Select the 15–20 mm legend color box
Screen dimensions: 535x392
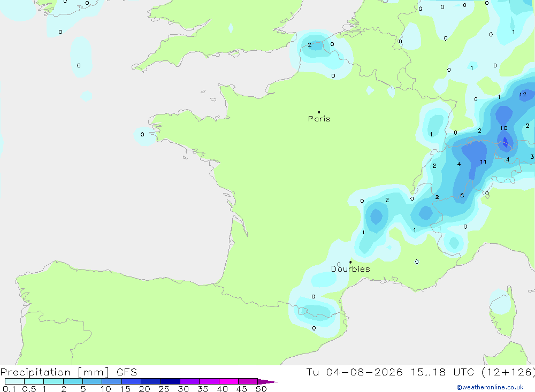pos(132,381)
